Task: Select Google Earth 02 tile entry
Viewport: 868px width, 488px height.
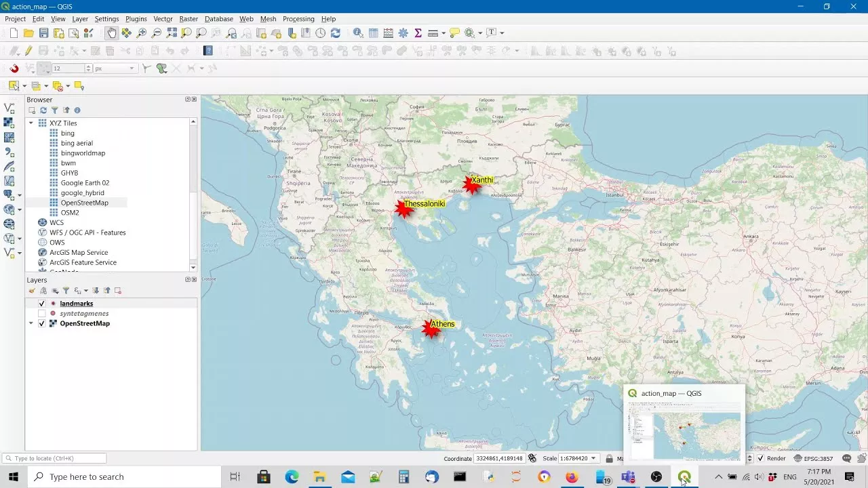Action: (x=85, y=183)
